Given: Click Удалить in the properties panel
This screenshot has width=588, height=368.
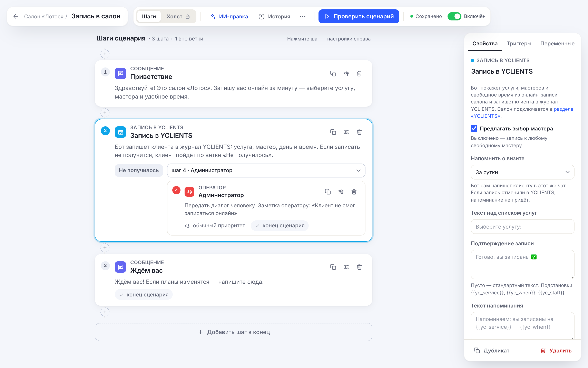Looking at the screenshot, I should coord(556,350).
